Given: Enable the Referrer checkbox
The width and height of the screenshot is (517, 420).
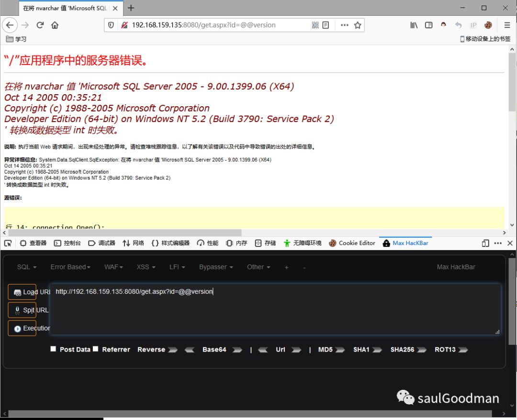Looking at the screenshot, I should click(x=96, y=349).
